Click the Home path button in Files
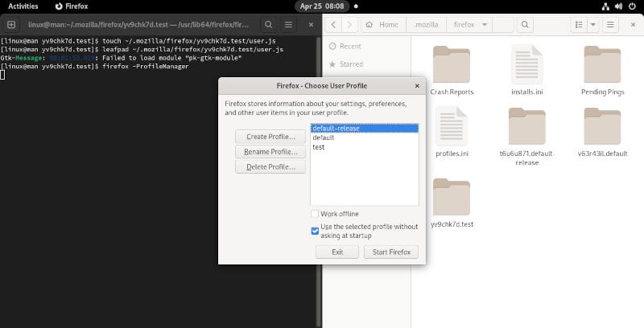The width and height of the screenshot is (644, 328). tap(383, 25)
